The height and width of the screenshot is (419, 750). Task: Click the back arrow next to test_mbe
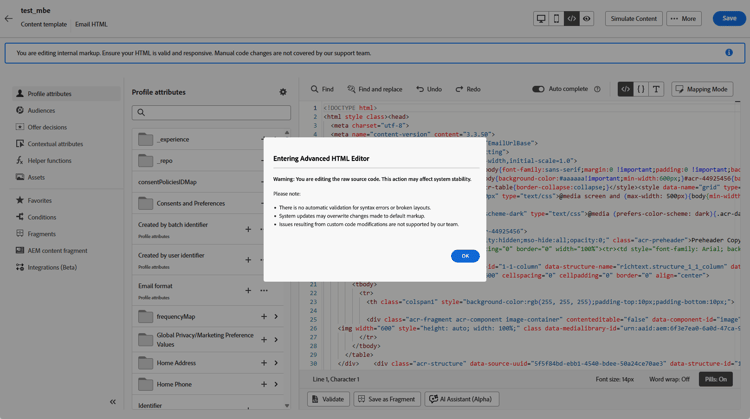click(x=9, y=19)
